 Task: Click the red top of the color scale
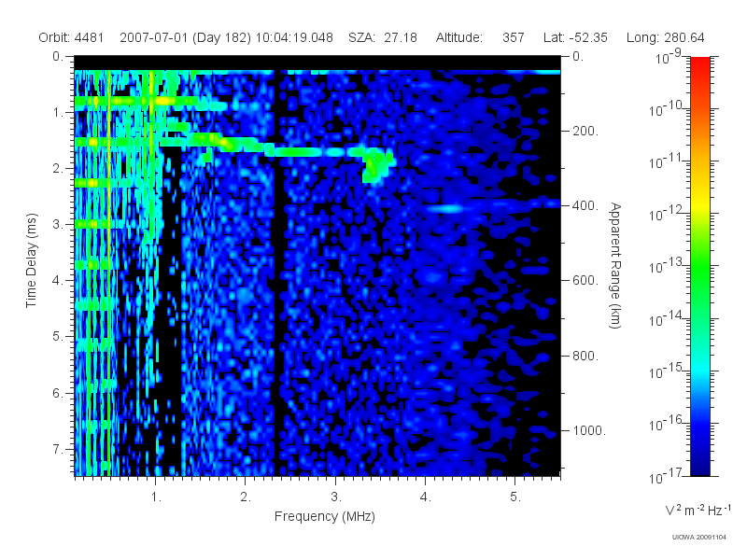(699, 66)
